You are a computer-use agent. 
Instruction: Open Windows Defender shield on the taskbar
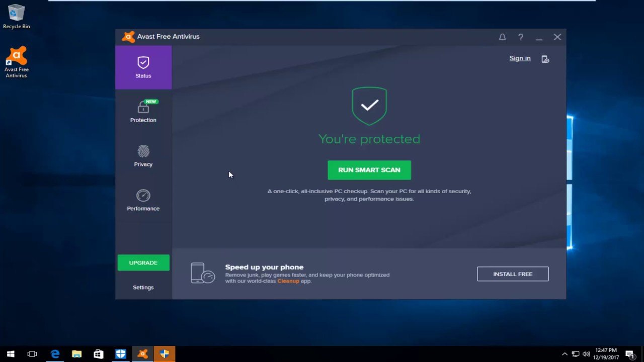tap(121, 354)
